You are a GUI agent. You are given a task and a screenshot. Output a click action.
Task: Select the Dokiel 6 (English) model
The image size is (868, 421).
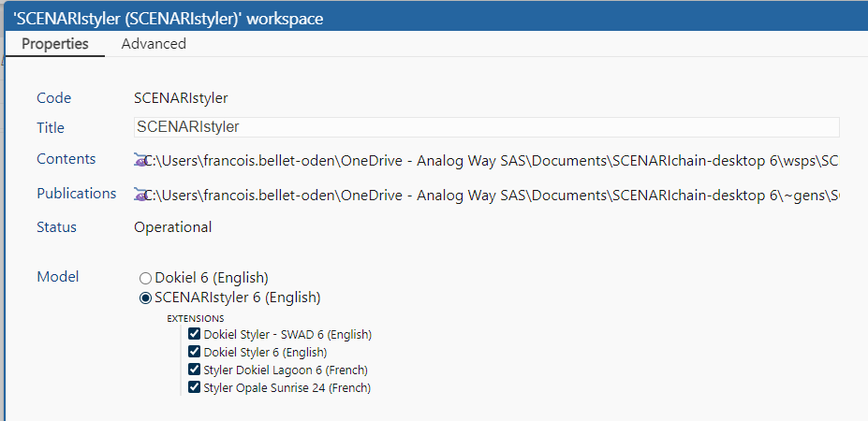pyautogui.click(x=145, y=278)
